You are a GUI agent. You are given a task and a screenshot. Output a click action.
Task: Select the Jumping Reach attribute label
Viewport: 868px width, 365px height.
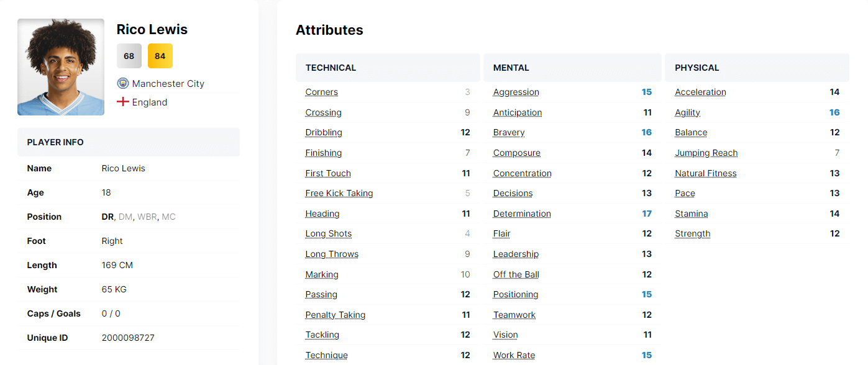tap(706, 153)
